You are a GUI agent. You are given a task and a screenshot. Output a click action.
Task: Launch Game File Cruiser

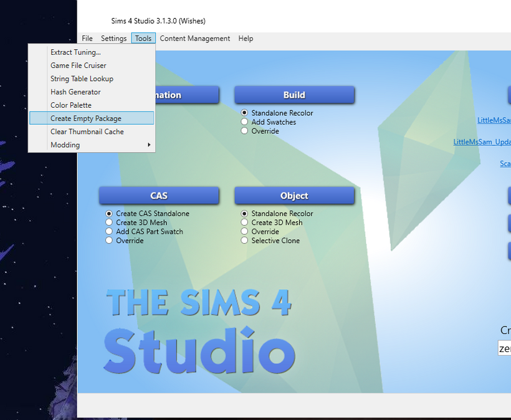(78, 65)
